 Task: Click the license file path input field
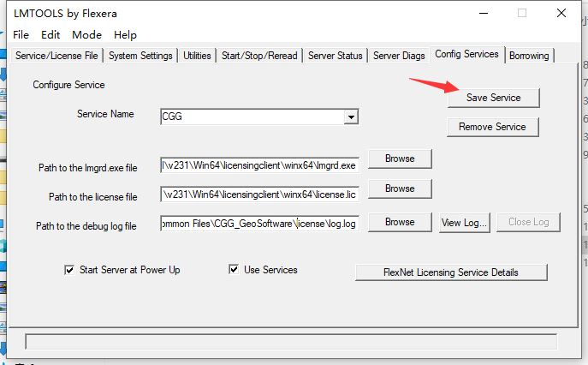259,194
